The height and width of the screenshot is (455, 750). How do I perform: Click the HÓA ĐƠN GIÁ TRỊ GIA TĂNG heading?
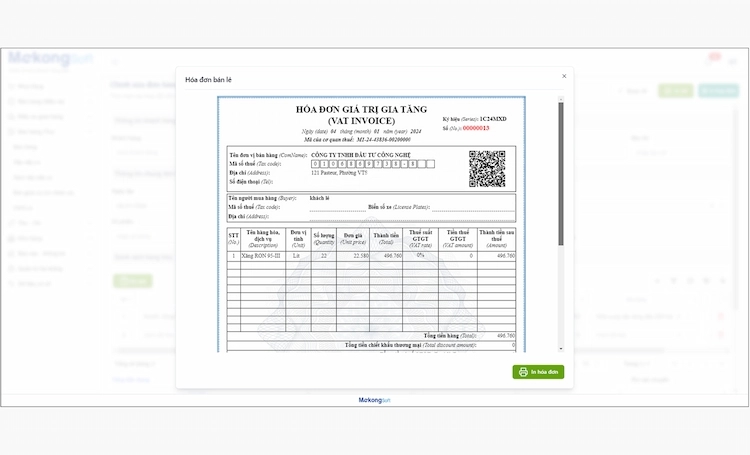(360, 108)
